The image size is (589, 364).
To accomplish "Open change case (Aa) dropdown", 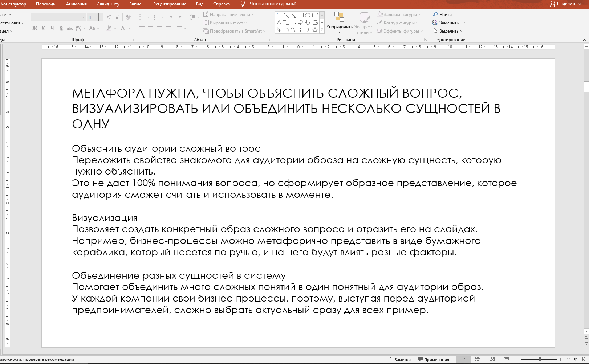I will tap(94, 28).
